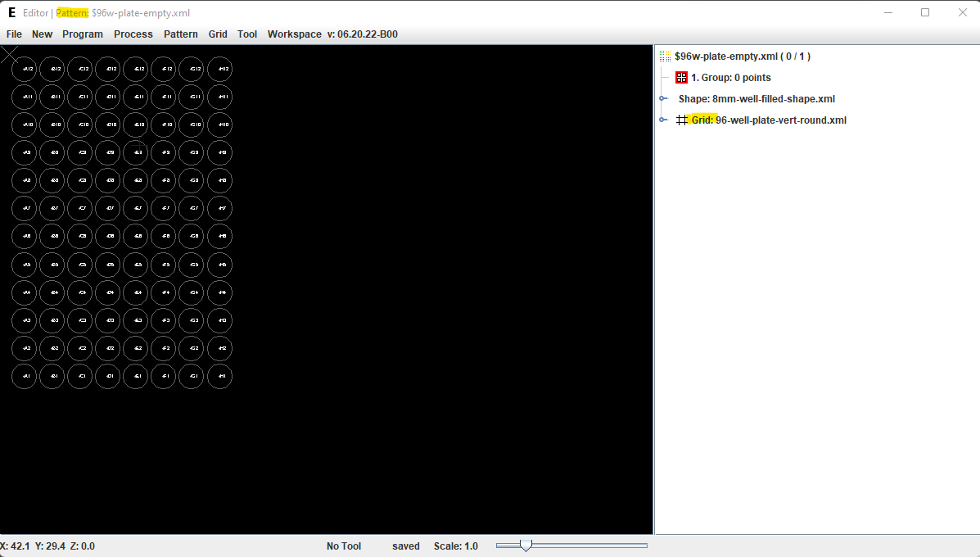Click the Scale slider handle

(x=526, y=546)
